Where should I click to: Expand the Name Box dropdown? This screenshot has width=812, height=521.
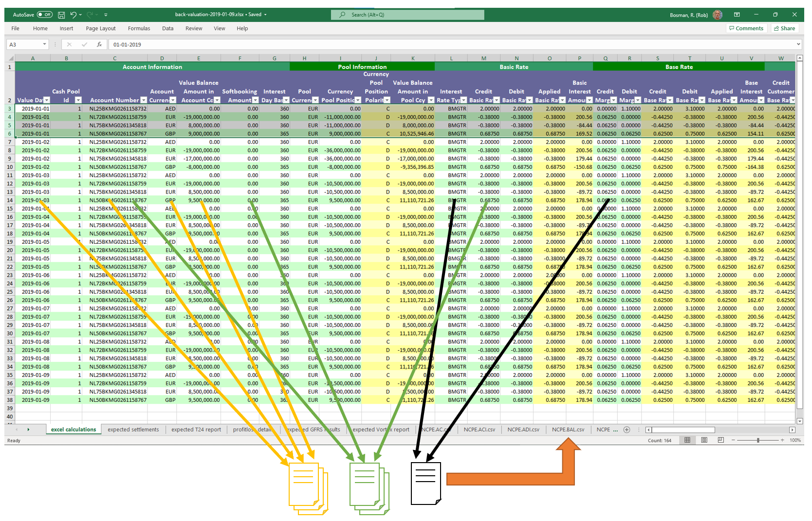[x=45, y=44]
